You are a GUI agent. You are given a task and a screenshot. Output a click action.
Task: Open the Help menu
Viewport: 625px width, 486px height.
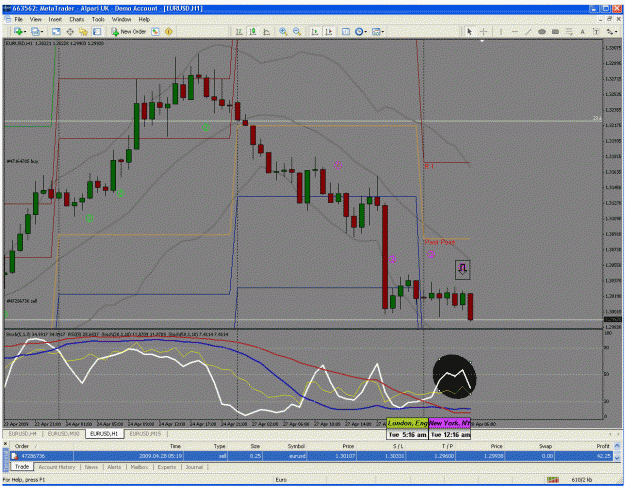coord(144,19)
